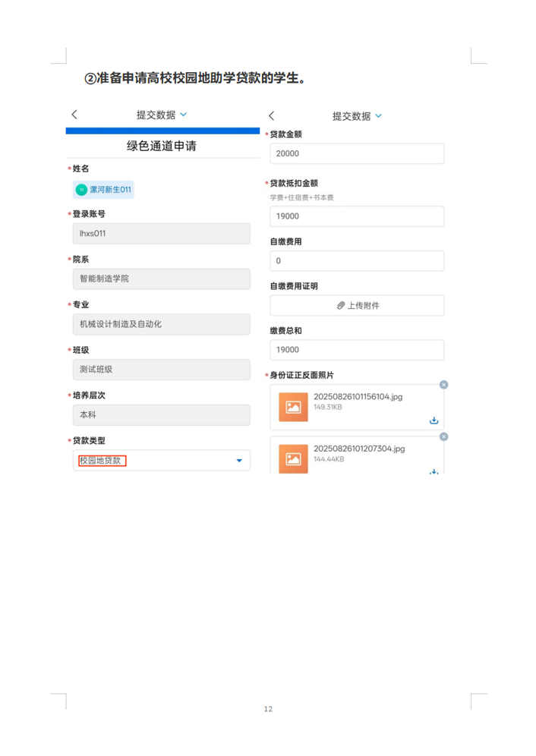This screenshot has width=536, height=756.
Task: Click the 登录账号 field lhxs011
Action: point(161,234)
